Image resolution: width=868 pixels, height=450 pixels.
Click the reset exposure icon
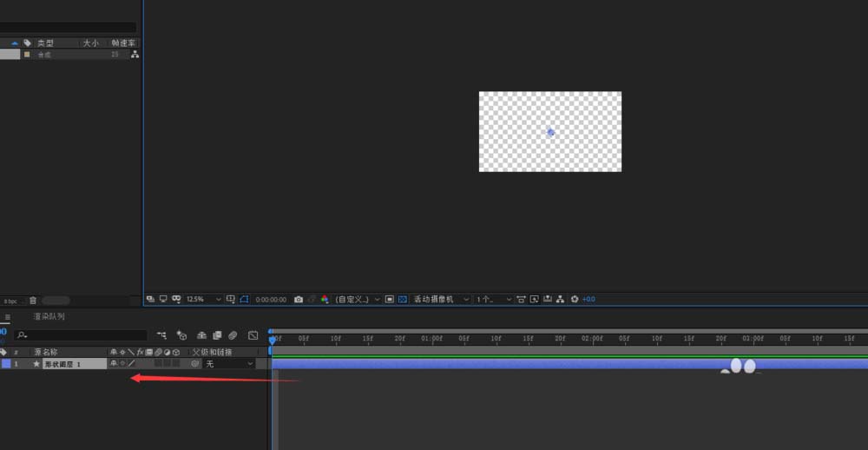575,299
